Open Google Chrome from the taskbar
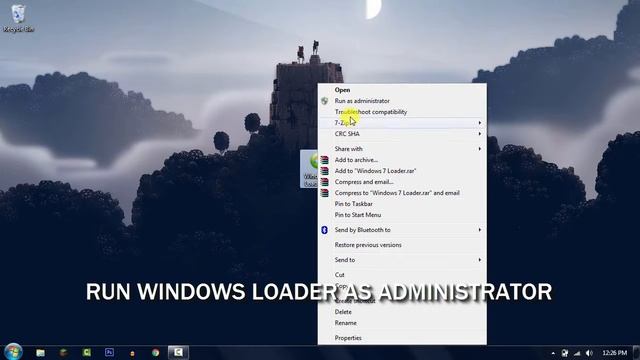The width and height of the screenshot is (640, 360). [x=156, y=353]
